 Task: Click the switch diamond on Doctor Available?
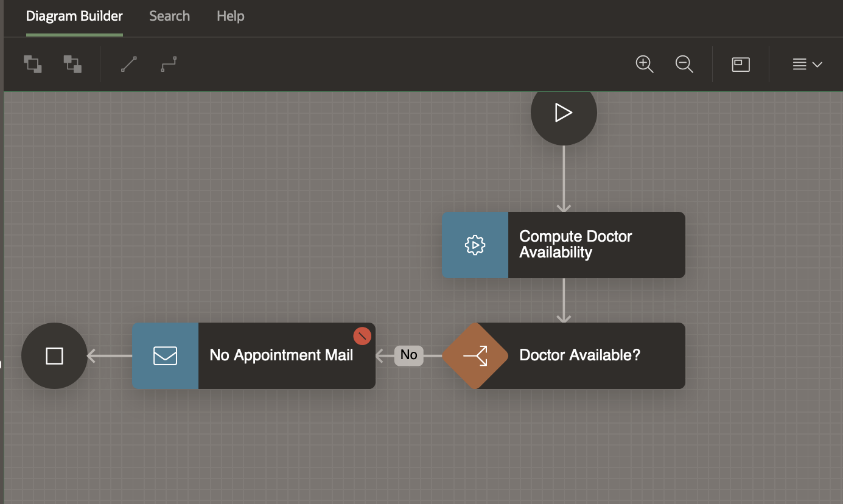click(x=475, y=356)
